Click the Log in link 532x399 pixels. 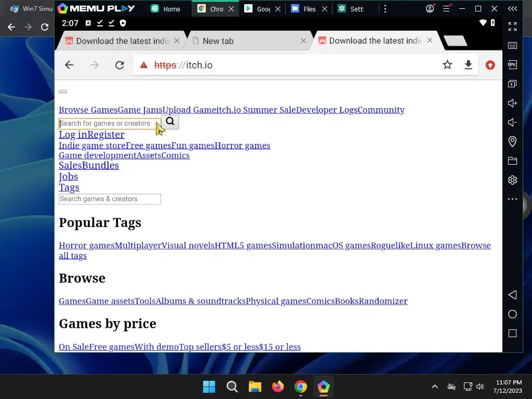(x=73, y=135)
